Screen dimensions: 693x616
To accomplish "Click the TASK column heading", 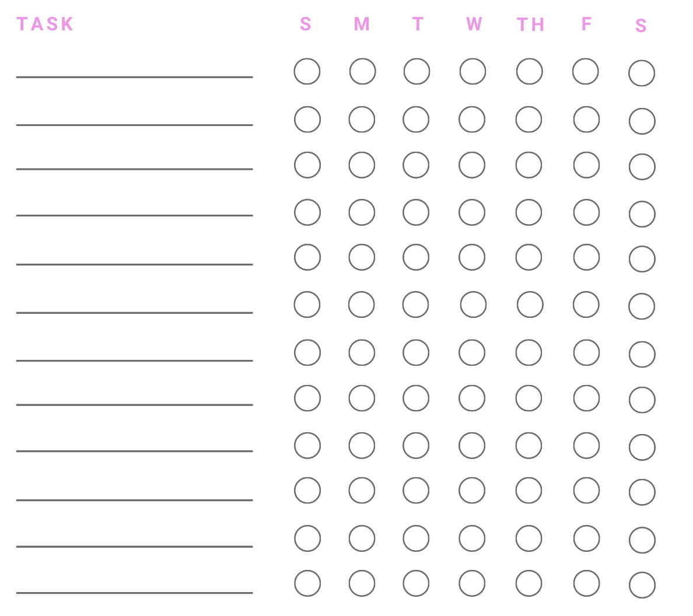I will [45, 24].
